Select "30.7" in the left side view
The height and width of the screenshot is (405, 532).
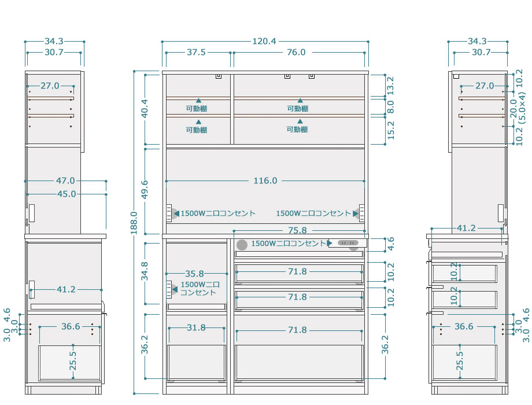[54, 52]
